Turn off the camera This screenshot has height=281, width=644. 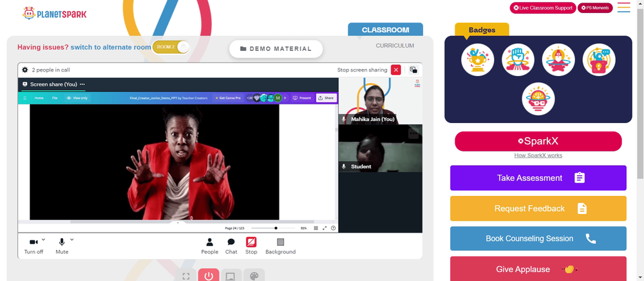tap(33, 246)
